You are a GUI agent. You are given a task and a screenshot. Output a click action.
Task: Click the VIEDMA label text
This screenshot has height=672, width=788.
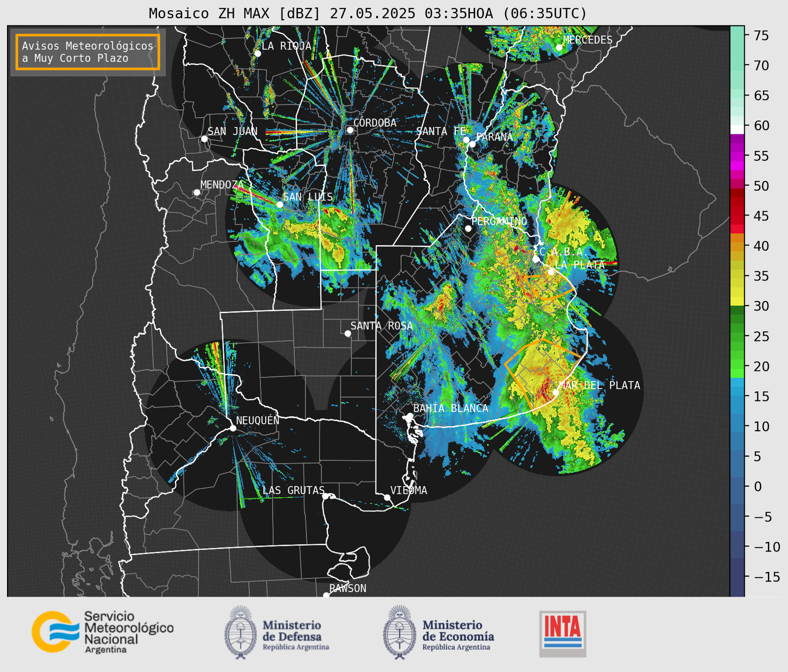409,490
